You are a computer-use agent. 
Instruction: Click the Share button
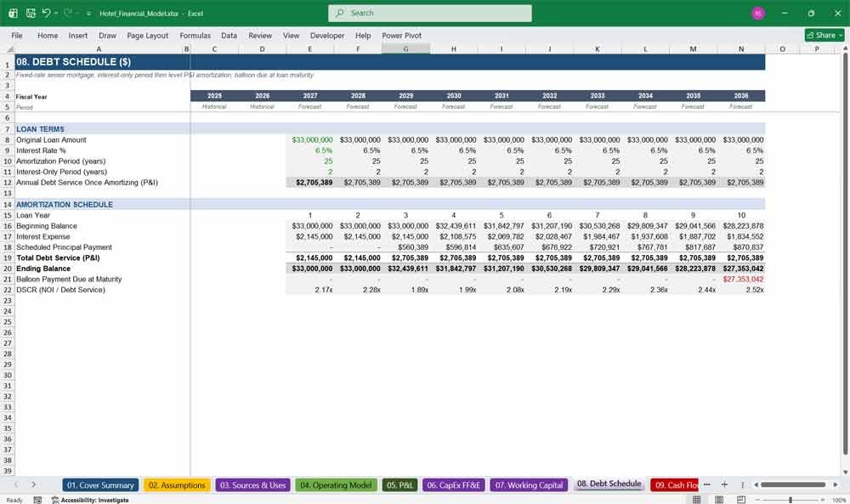point(824,35)
